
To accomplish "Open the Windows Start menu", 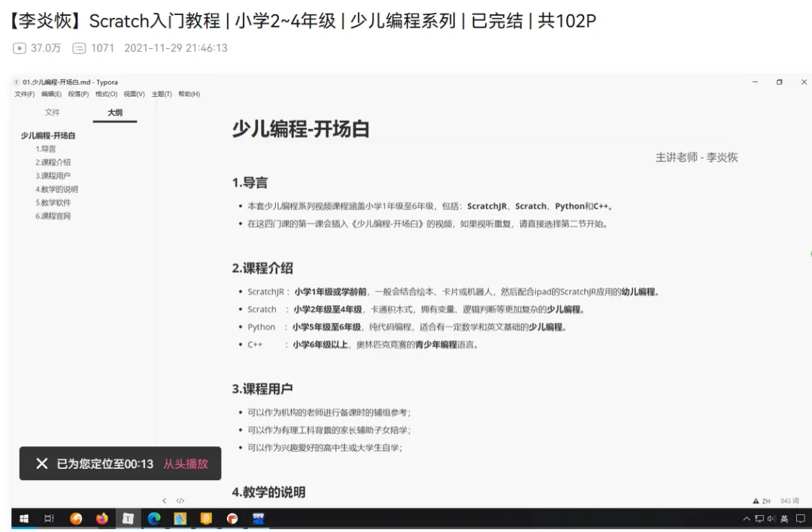I will 24,518.
